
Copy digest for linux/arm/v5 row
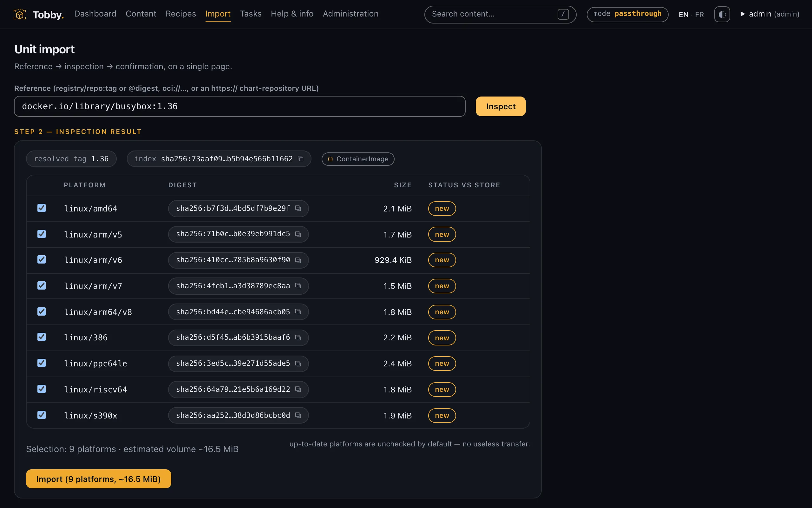(298, 234)
